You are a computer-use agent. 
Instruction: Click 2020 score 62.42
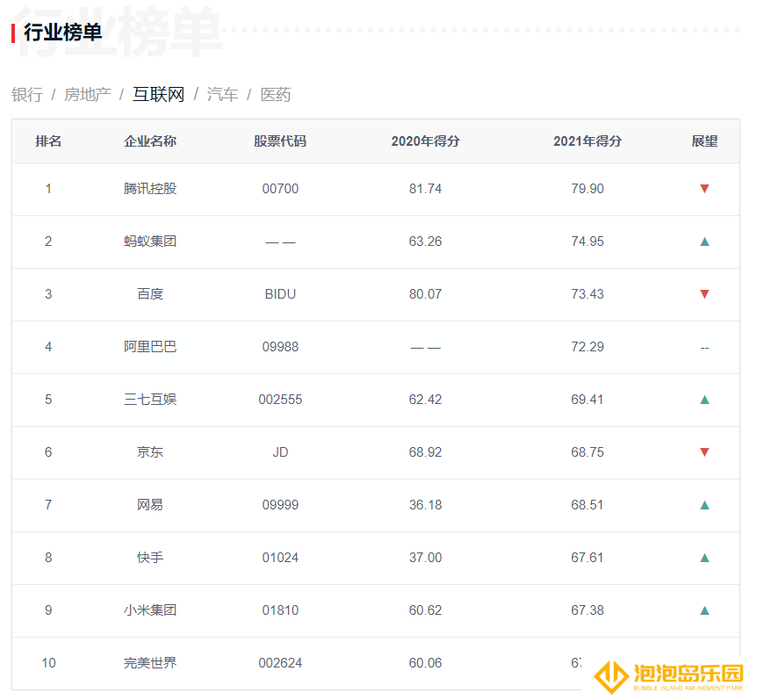[x=425, y=400]
